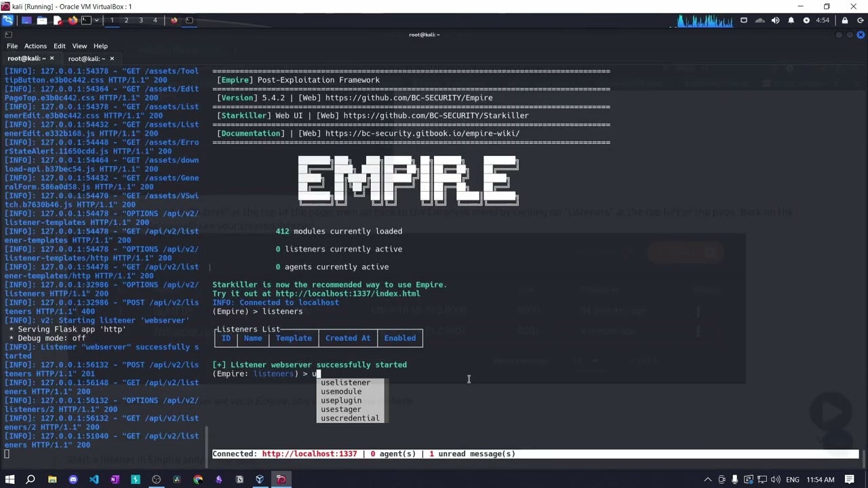Click the Enabled column header

(400, 338)
